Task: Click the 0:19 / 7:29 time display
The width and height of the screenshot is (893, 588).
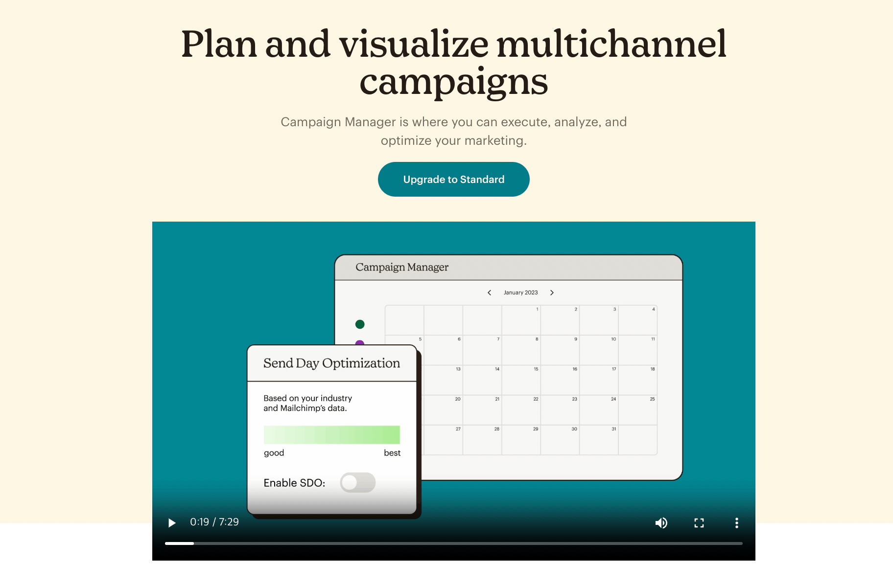Action: point(214,522)
